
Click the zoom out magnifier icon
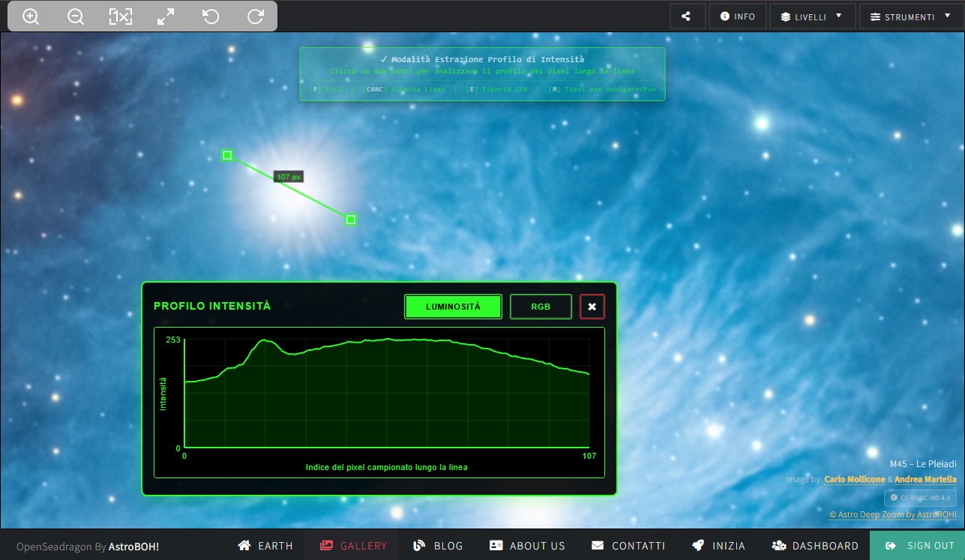pyautogui.click(x=76, y=16)
